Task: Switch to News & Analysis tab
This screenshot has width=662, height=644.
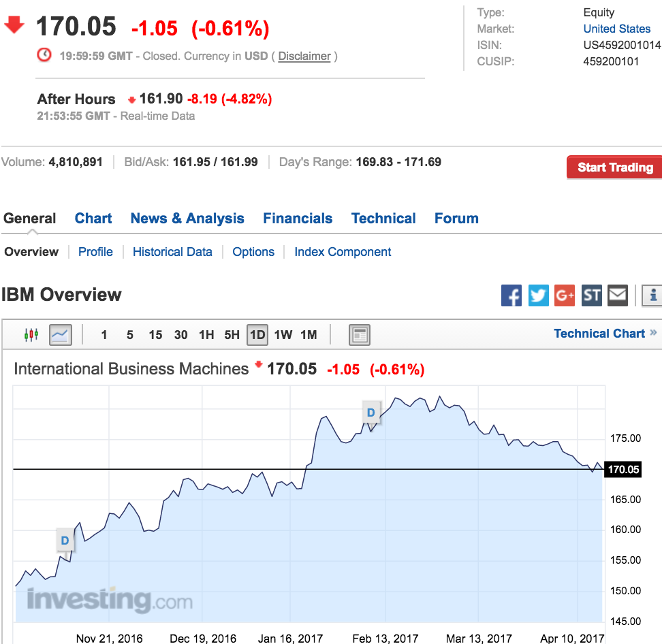Action: tap(187, 219)
